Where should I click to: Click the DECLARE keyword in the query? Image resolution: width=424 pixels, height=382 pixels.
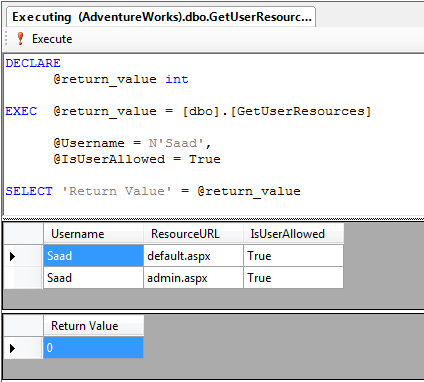[33, 63]
